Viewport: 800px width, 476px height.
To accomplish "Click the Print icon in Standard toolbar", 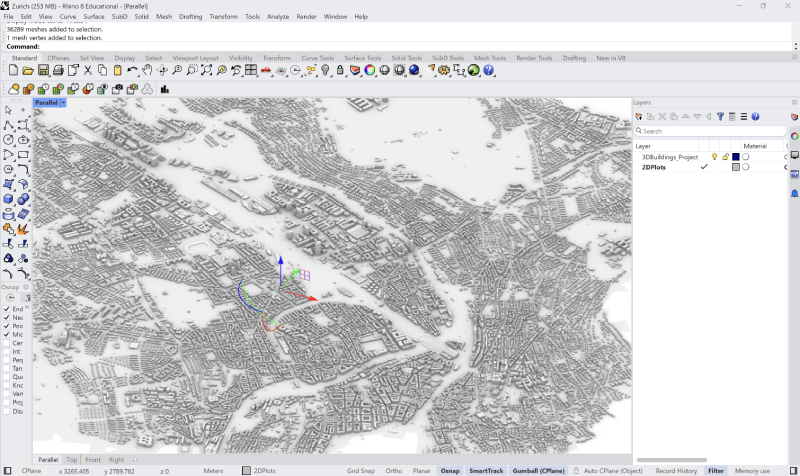I will tap(58, 70).
